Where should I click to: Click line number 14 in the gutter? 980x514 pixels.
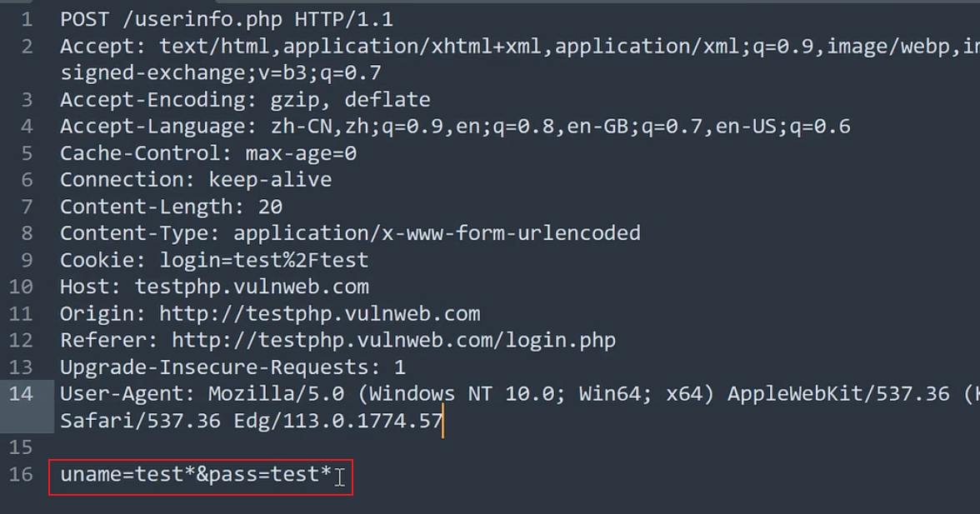[22, 393]
